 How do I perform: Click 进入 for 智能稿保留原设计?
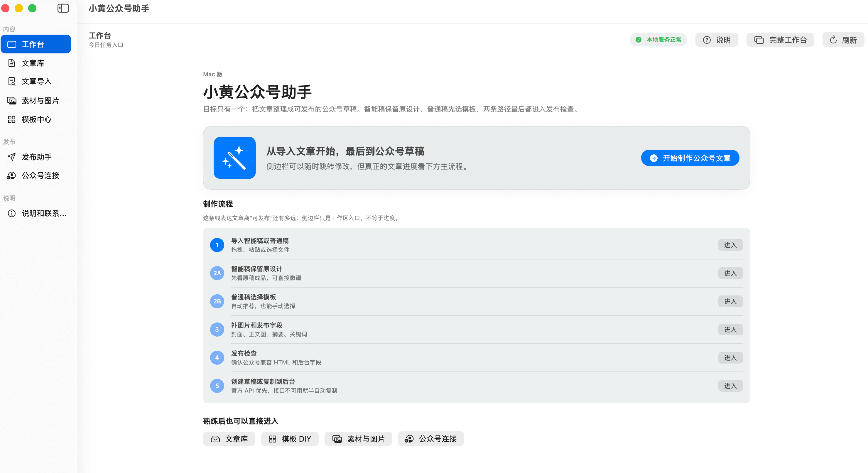pos(730,273)
